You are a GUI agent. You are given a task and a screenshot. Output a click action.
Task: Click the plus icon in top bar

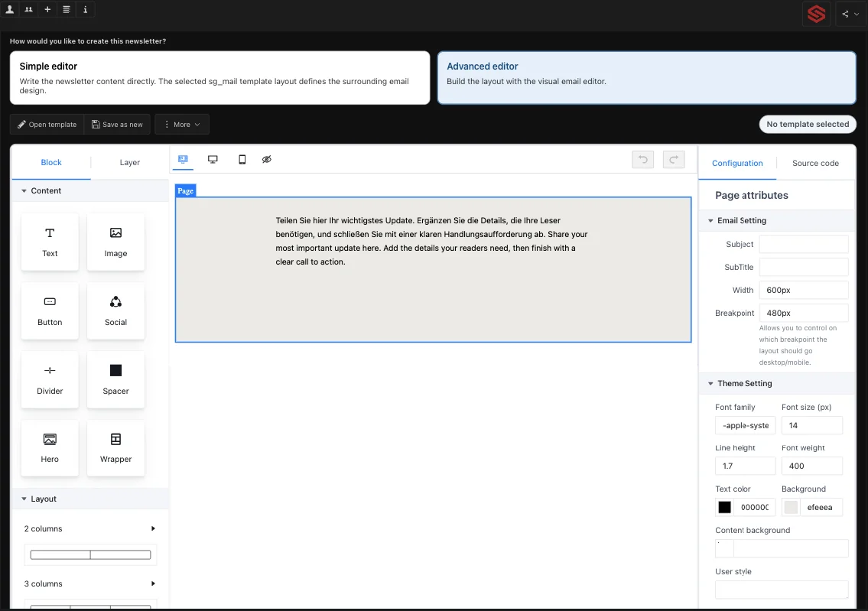click(47, 9)
